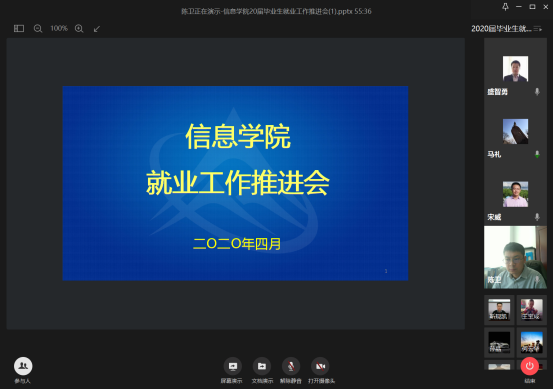
Task: Pin the meeting window on top
Action: (x=505, y=7)
